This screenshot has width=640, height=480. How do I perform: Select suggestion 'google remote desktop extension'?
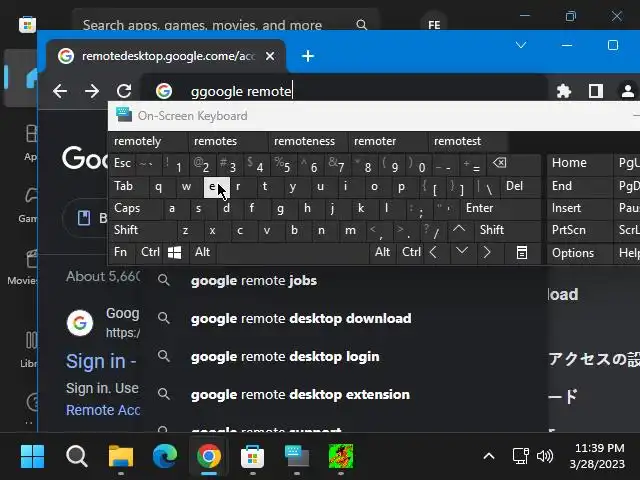(345, 395)
